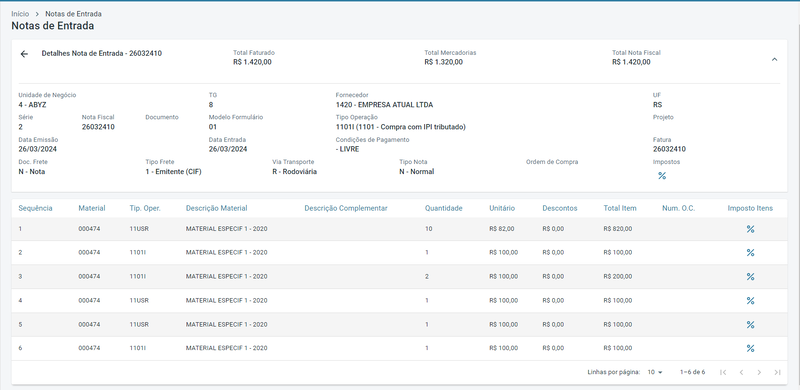This screenshot has width=800, height=390.
Task: Click the Data Emissão value 26/03/2024
Action: pos(38,150)
